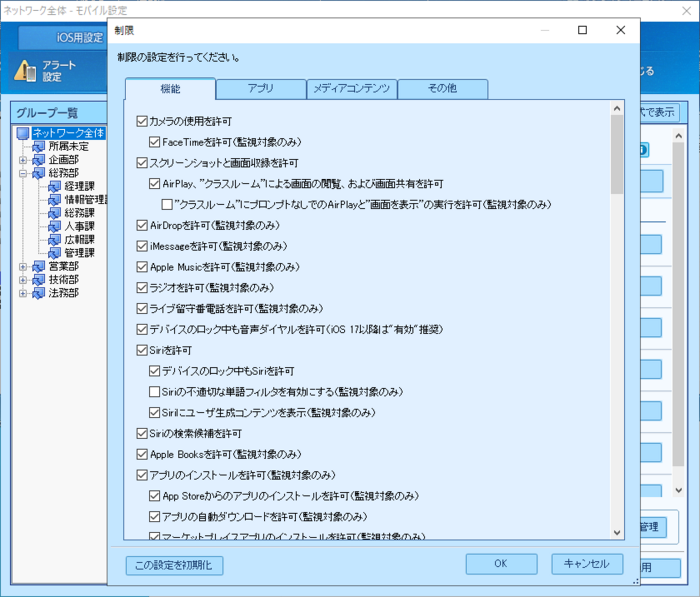The width and height of the screenshot is (700, 597).
Task: Collapse the 総務部 tree node
Action: tap(23, 173)
